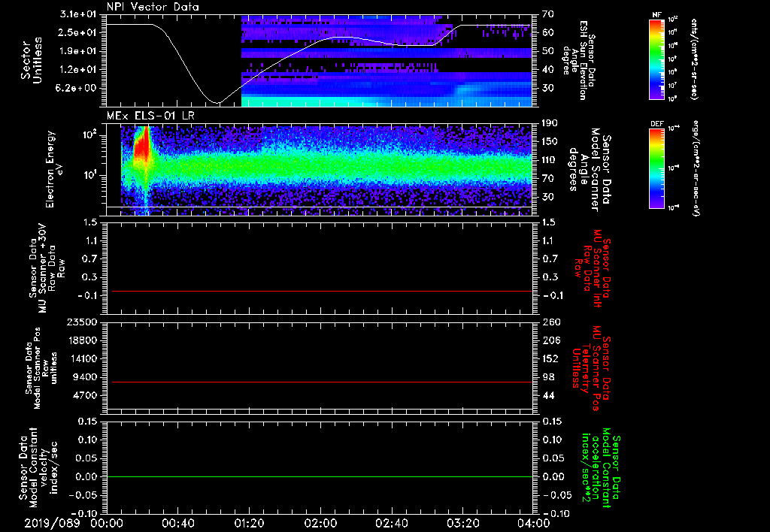This screenshot has width=770, height=532.
Task: Click the "150" scanner angle tick
Action: tap(550, 141)
